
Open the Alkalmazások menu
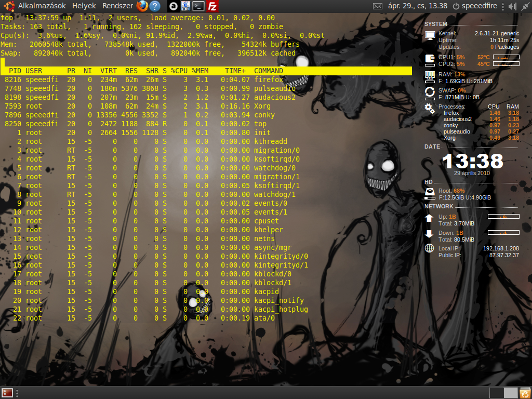pyautogui.click(x=42, y=6)
